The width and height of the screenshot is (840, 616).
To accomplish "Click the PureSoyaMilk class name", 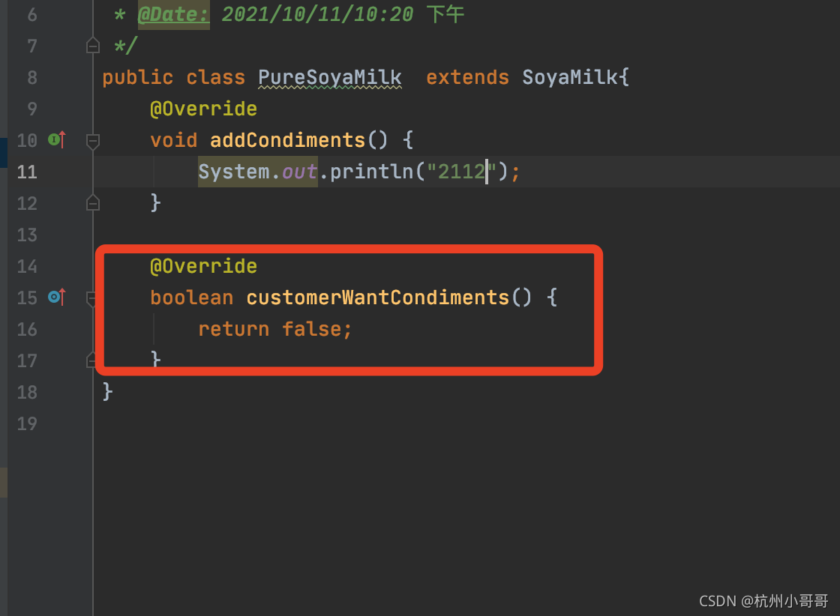I will click(329, 78).
